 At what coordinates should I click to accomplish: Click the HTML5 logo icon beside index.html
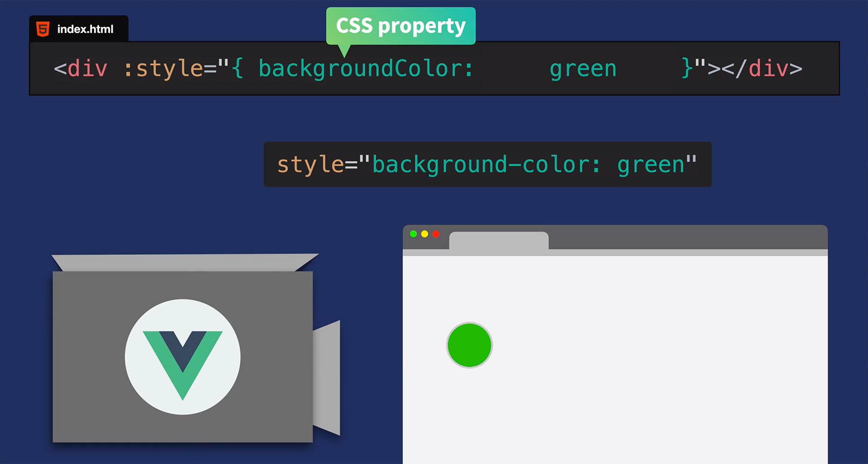[x=43, y=29]
